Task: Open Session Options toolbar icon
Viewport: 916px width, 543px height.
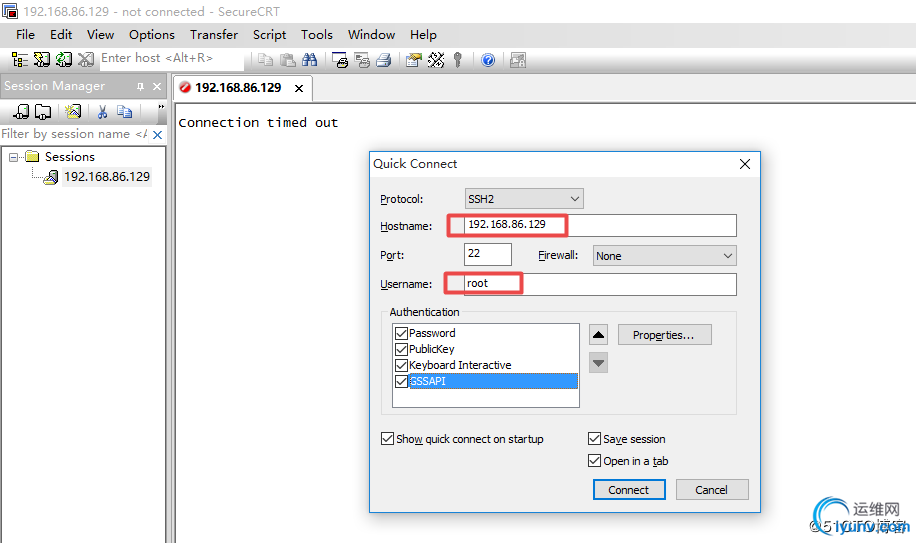Action: click(x=414, y=60)
